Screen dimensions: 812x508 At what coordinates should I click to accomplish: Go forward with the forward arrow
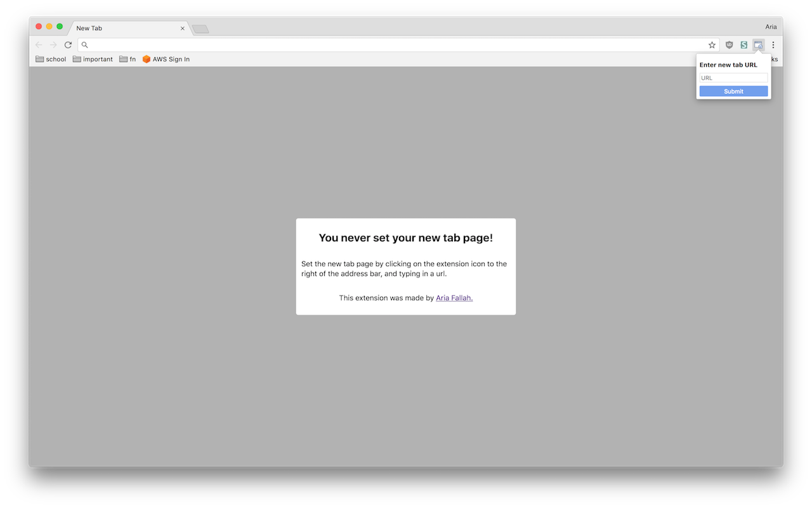[x=53, y=45]
